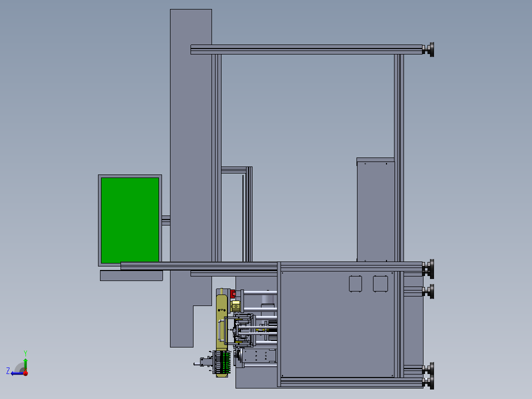Select the monitor mounting arm bracket
Screen dimensions: 532x399
166,220
